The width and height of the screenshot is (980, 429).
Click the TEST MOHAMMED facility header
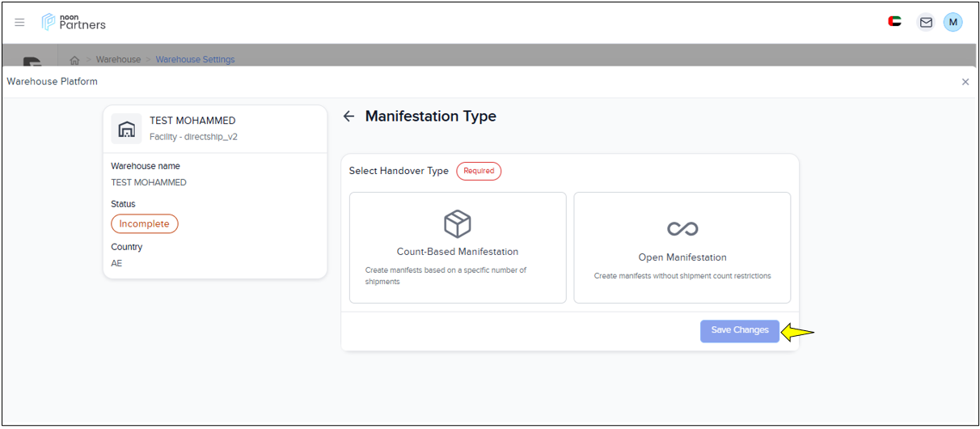[x=192, y=121]
